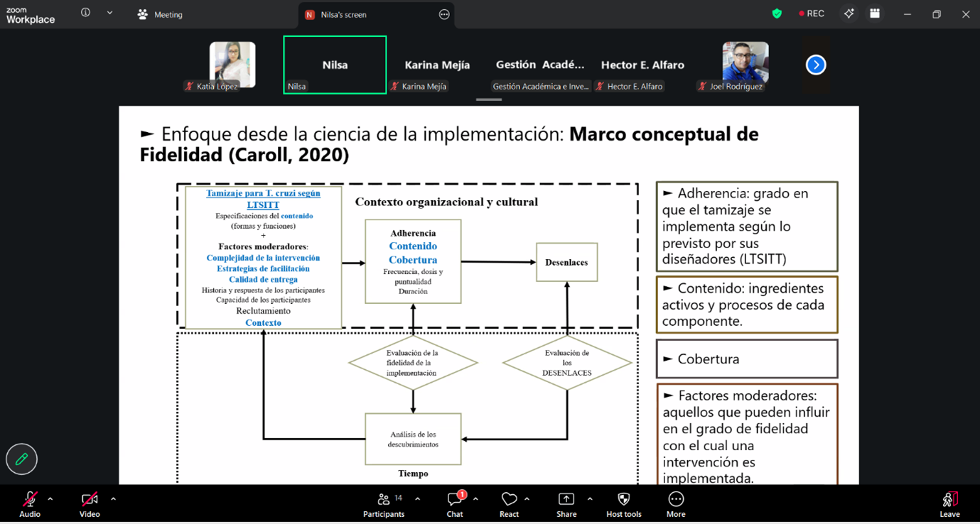980x524 pixels.
Task: Click the React heart icon
Action: click(509, 504)
